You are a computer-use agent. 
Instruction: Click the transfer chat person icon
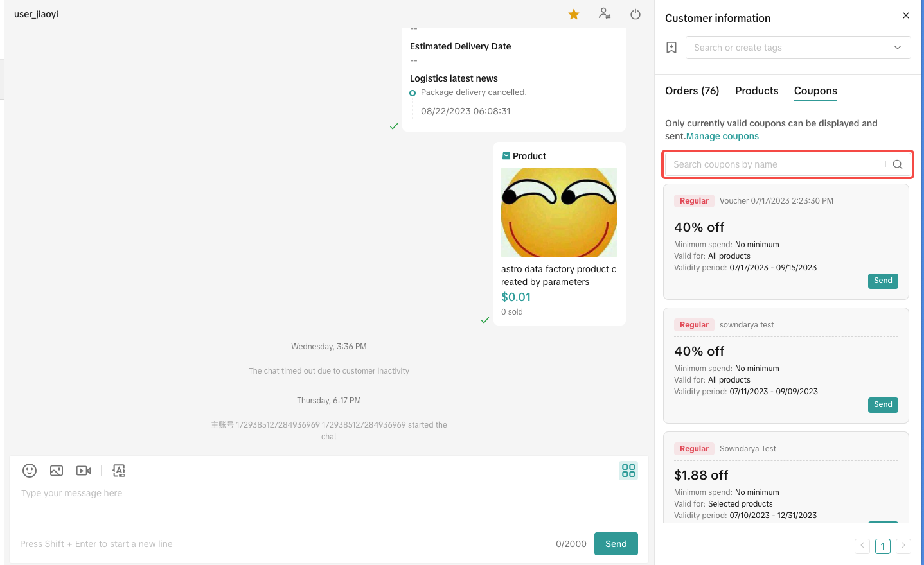605,13
